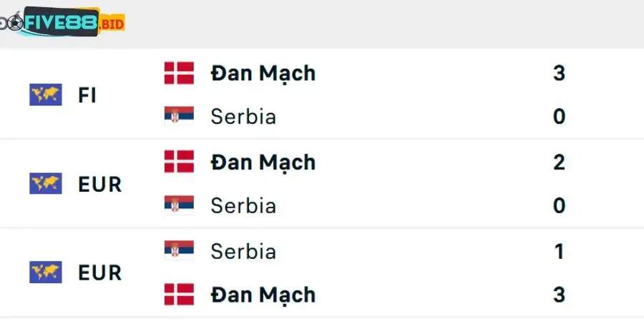The image size is (644, 329).
Task: Click Serbia flag in the 1-3 match
Action: (179, 250)
